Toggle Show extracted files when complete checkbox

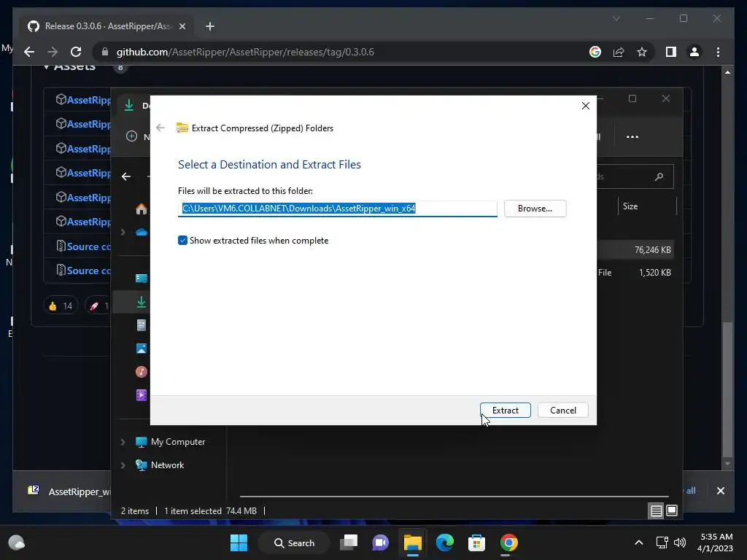coord(182,241)
